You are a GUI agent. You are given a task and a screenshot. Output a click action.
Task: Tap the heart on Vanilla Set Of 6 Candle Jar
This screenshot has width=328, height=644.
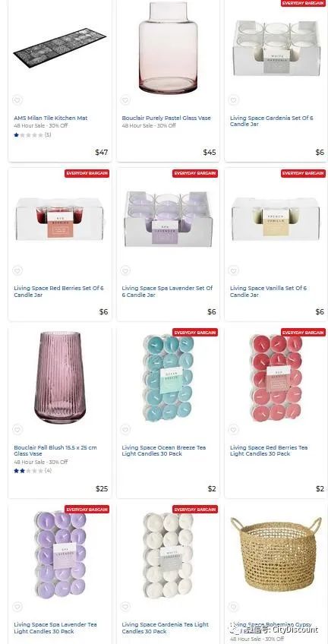tap(234, 270)
